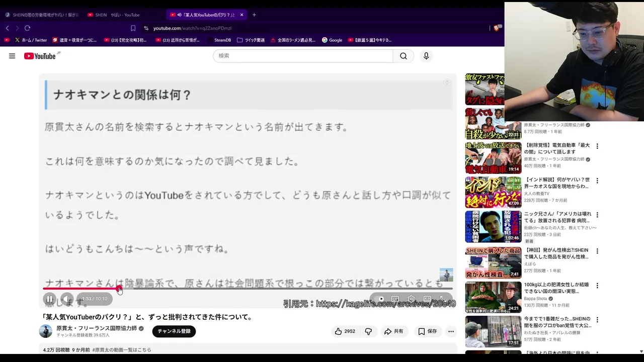Switch to theater mode
Viewport: 644px width, 362px height.
tap(427, 299)
